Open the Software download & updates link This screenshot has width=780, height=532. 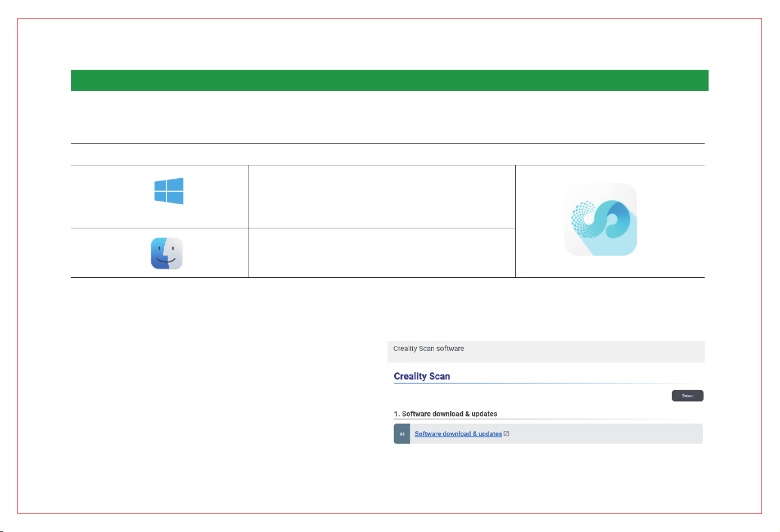click(x=458, y=434)
